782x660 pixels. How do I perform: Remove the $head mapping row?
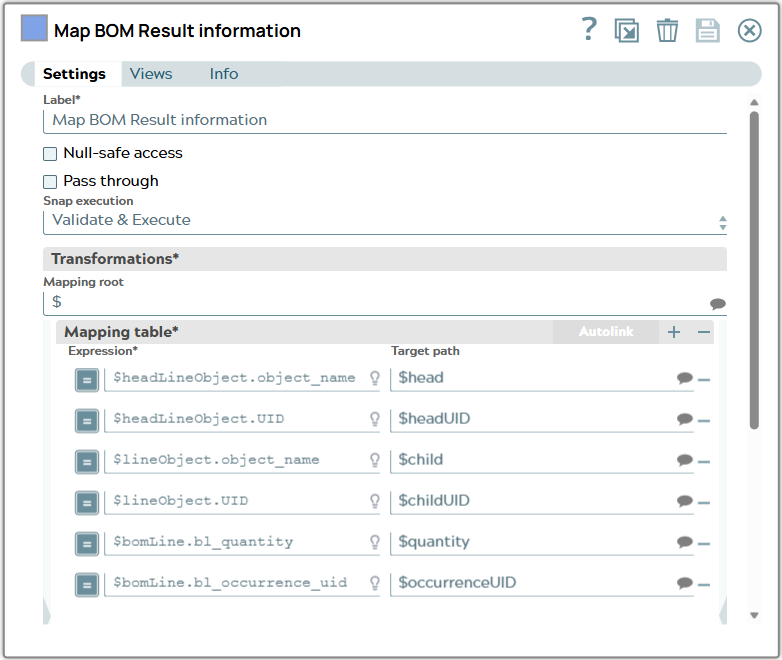(x=704, y=380)
